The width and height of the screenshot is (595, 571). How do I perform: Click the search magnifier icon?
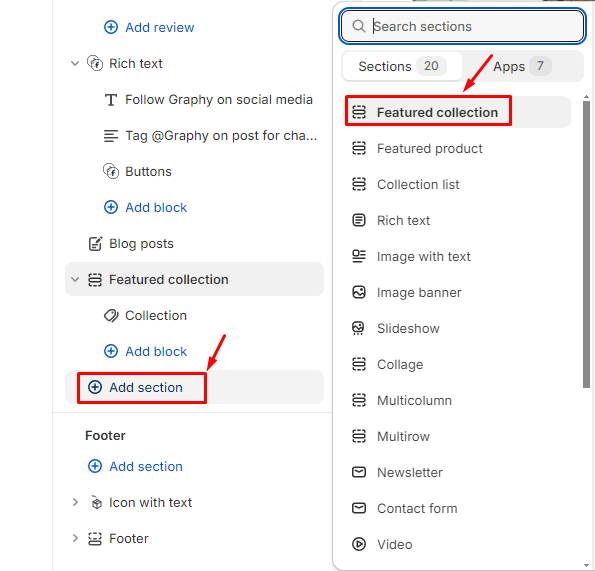click(359, 27)
